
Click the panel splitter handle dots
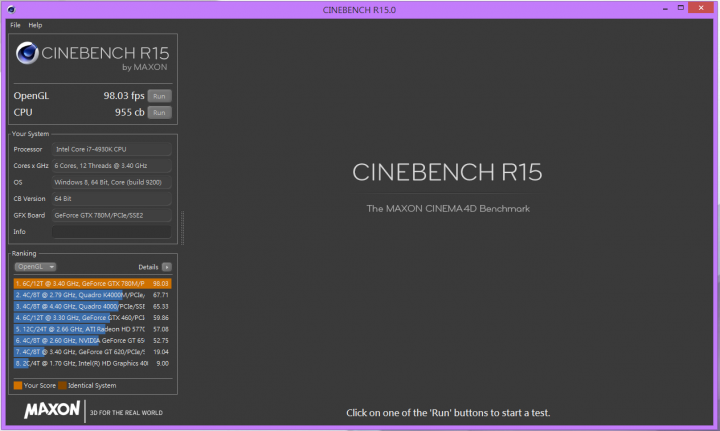pyautogui.click(x=183, y=228)
